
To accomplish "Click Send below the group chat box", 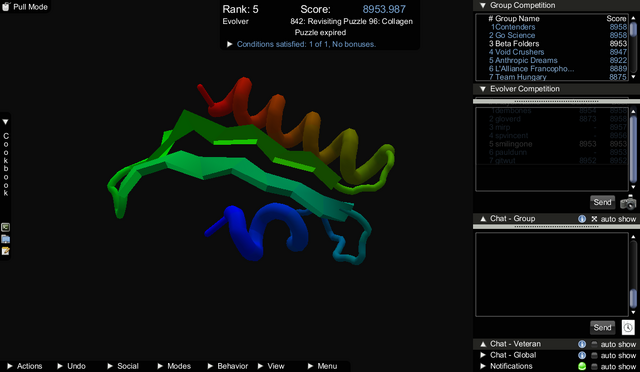I will [x=602, y=327].
